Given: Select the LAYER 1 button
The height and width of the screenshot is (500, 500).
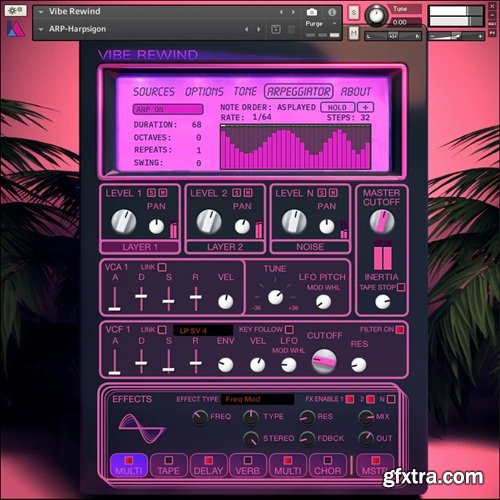Looking at the screenshot, I should coord(140,247).
